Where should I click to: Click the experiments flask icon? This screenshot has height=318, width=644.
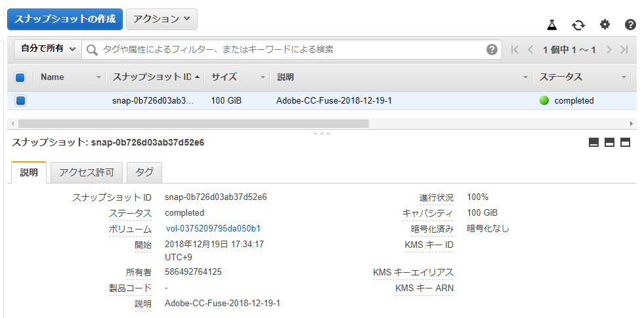tap(551, 25)
